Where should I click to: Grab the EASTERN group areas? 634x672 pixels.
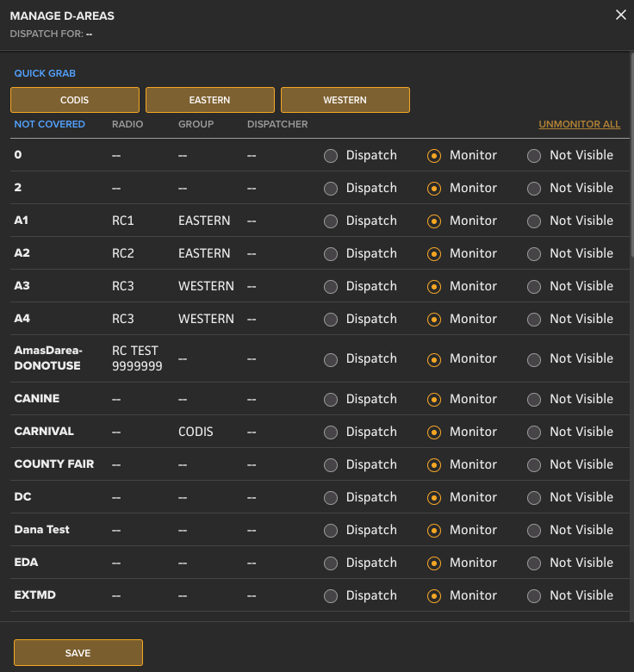click(x=210, y=100)
